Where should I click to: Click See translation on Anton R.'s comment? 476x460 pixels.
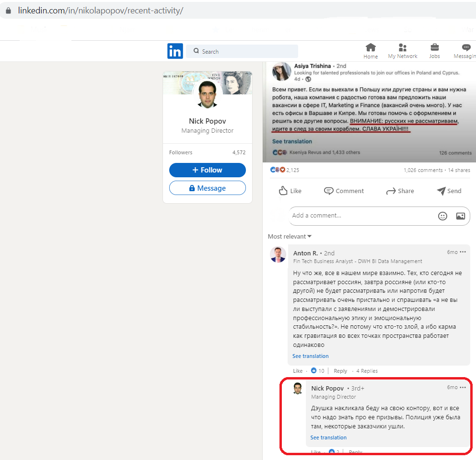pos(310,356)
